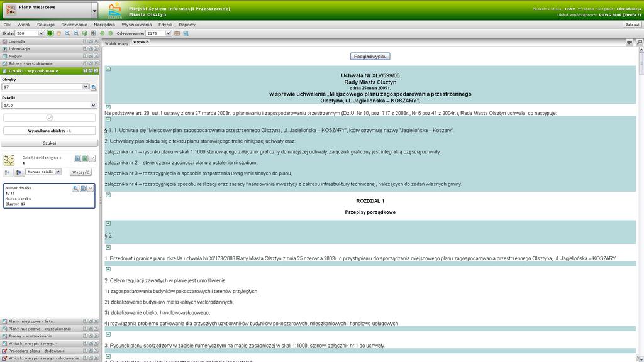Viewport: 644px width, 362px height.
Task: Click the round confirm checkmark button under Działki
Action: click(49, 118)
